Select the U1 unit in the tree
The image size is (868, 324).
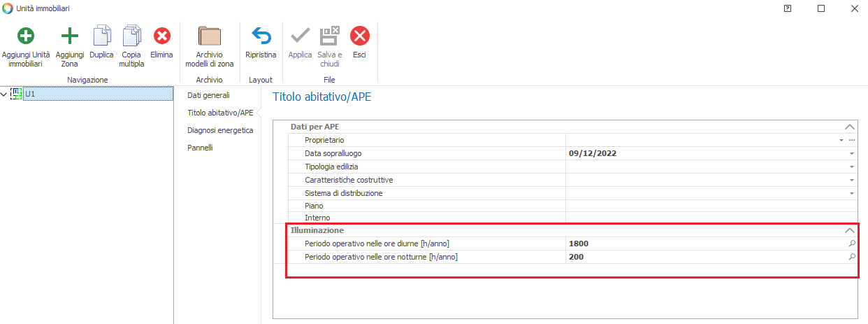click(31, 94)
